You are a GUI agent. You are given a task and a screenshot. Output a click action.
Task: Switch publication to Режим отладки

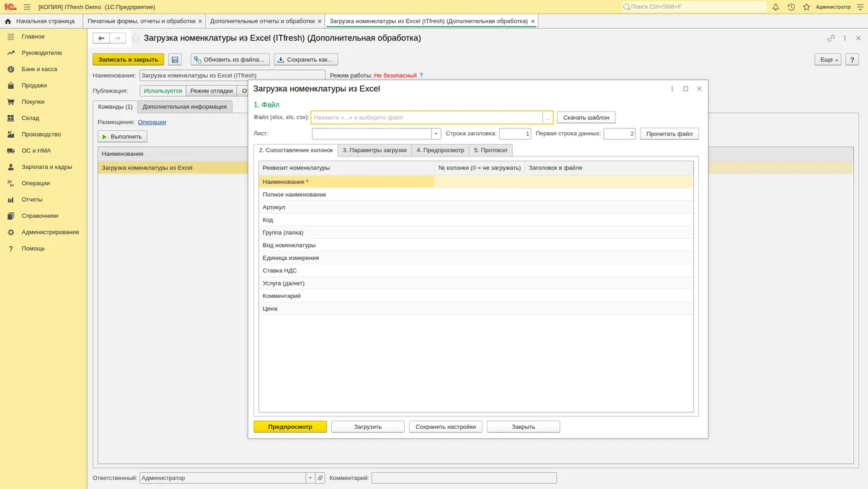coord(211,91)
